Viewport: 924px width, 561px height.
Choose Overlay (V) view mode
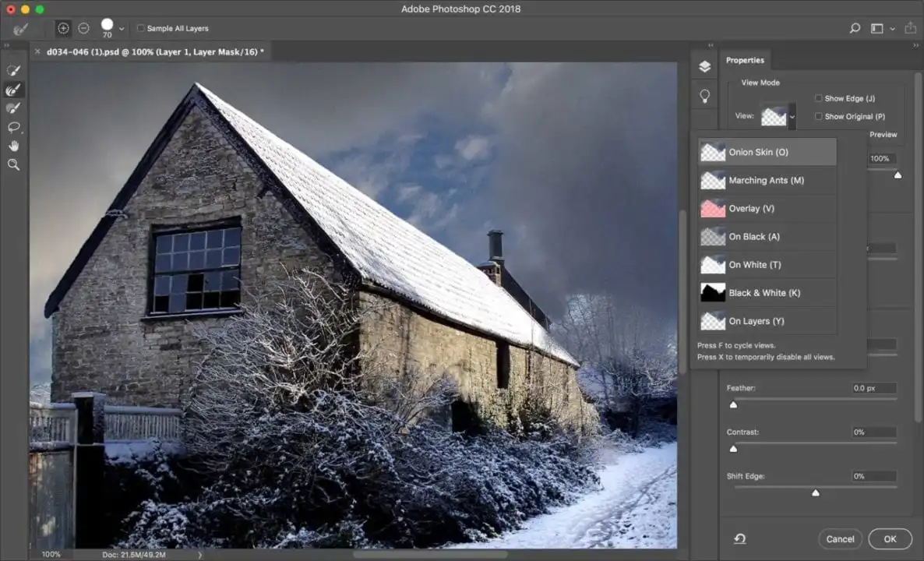click(x=767, y=209)
